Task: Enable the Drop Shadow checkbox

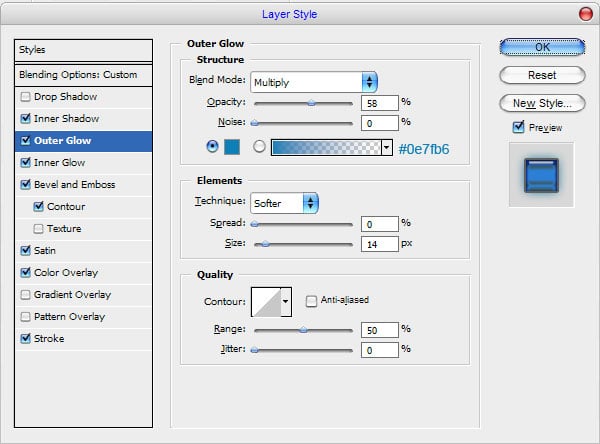Action: (25, 97)
